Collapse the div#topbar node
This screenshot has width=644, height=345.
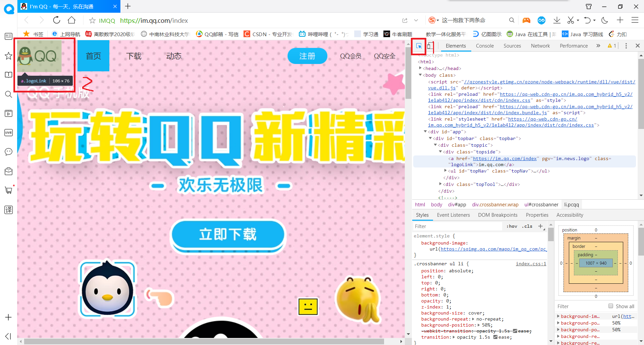coord(429,138)
